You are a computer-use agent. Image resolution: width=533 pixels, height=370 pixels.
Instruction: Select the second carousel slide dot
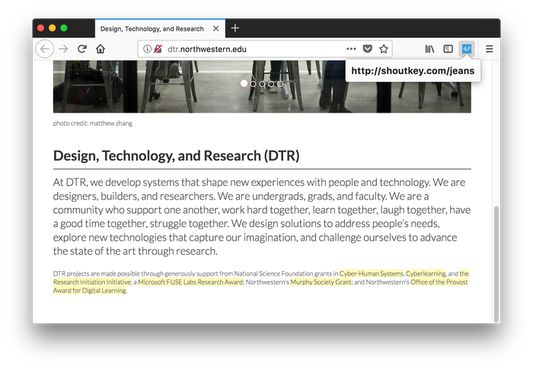click(253, 84)
